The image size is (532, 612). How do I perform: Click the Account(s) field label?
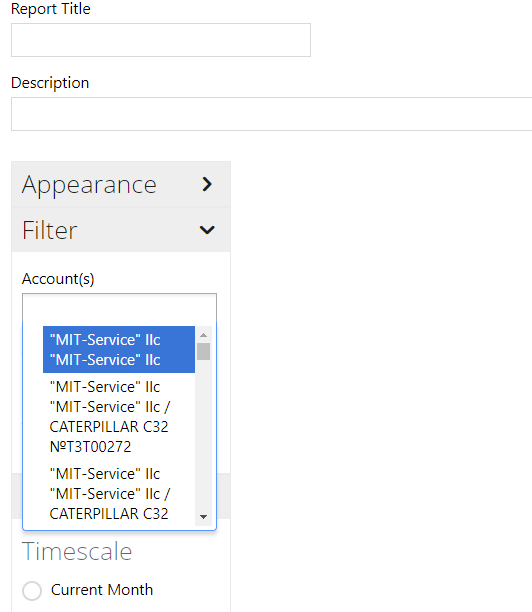[58, 279]
